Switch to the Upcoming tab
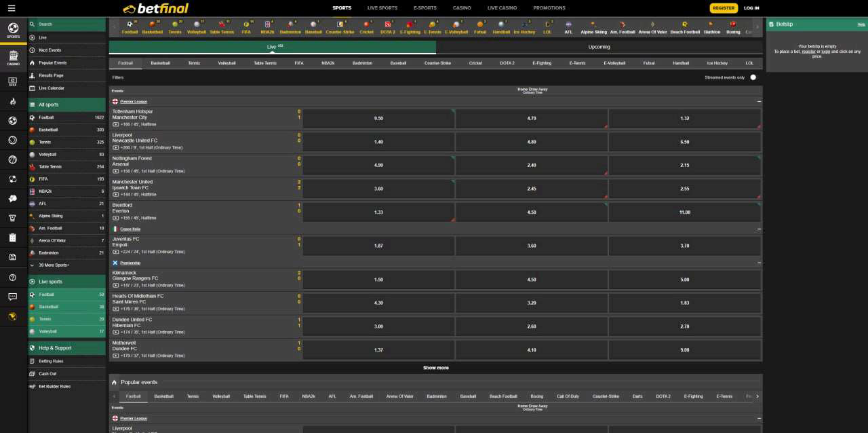 tap(599, 48)
